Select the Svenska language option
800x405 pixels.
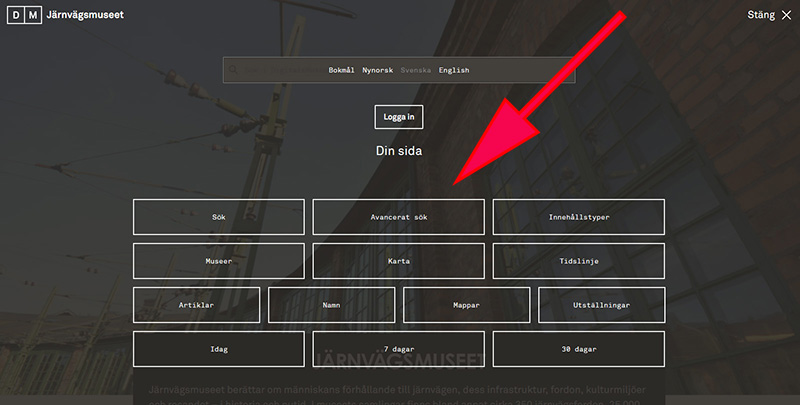click(x=415, y=70)
